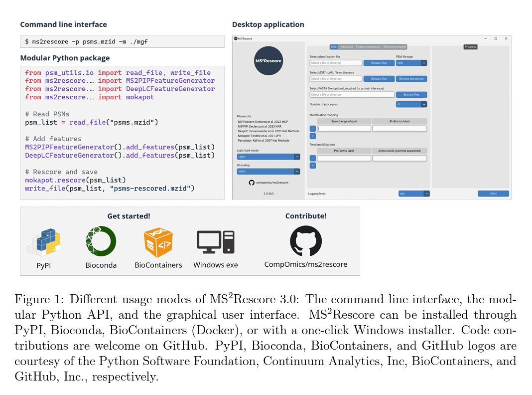Click the code line 'mokapot.rescore(psm_list)'

pos(75,180)
